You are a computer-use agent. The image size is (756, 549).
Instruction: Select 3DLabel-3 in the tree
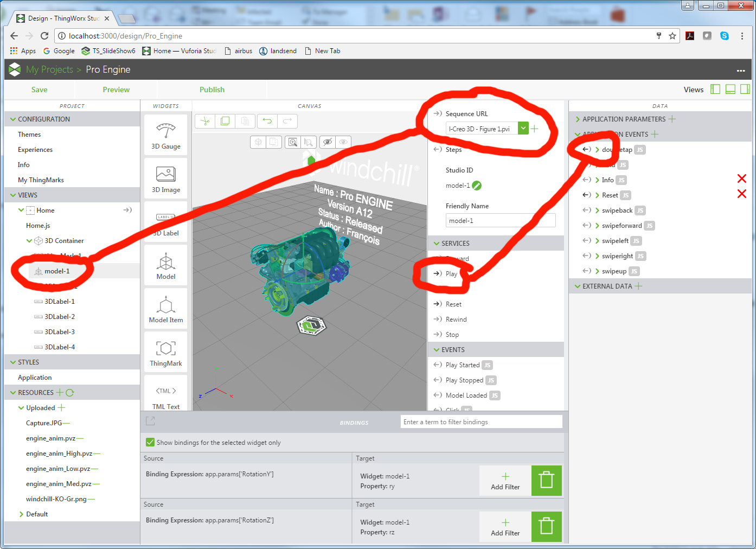tap(60, 332)
